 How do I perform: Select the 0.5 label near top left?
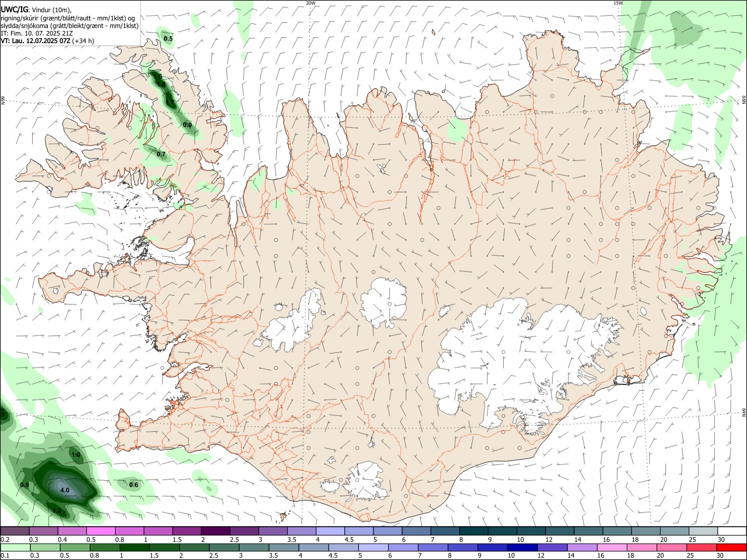(x=168, y=38)
